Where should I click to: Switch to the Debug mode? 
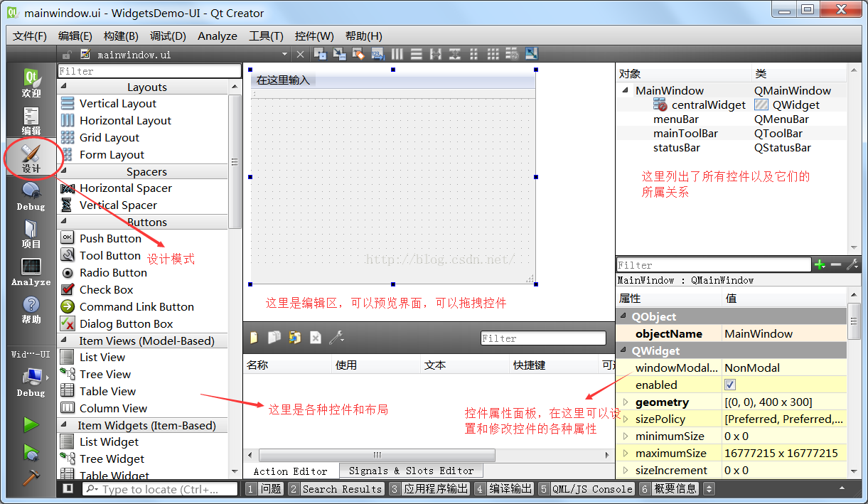click(x=31, y=196)
